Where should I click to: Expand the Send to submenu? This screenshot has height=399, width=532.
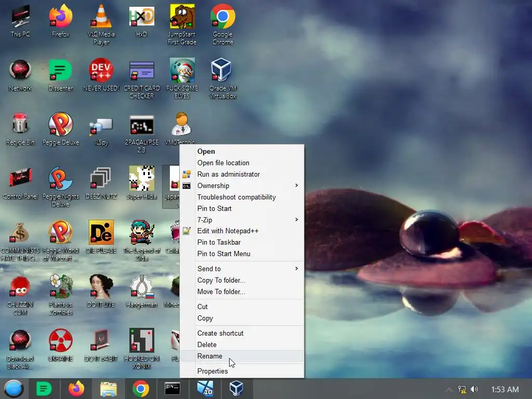tap(242, 269)
